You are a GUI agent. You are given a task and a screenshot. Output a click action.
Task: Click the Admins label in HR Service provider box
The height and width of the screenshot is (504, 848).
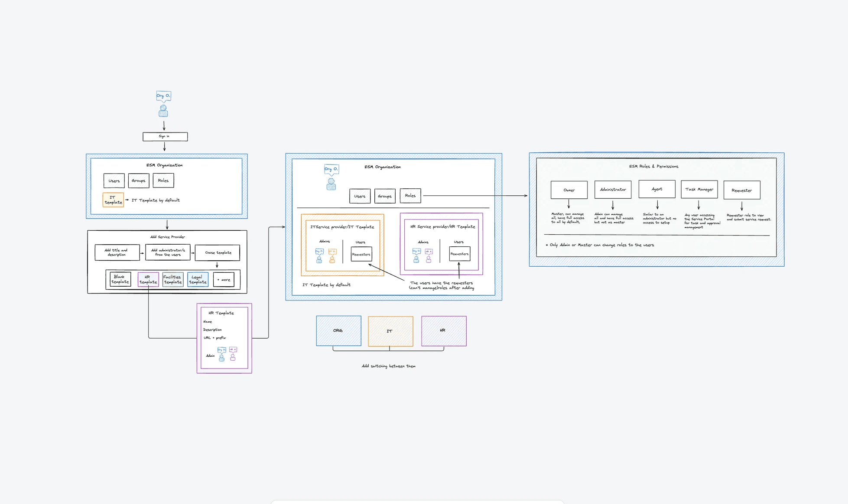(x=423, y=242)
